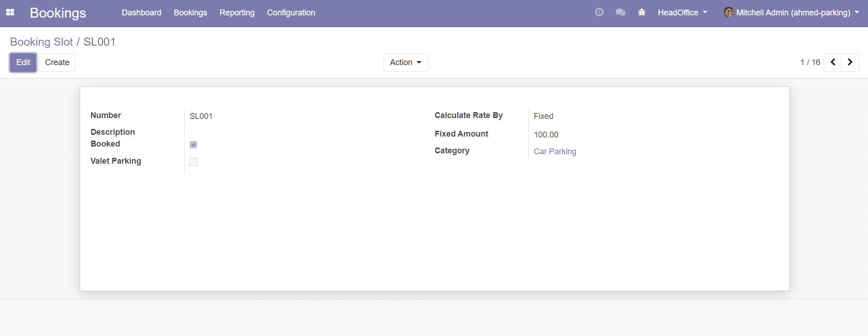Click the Create button

coord(57,62)
